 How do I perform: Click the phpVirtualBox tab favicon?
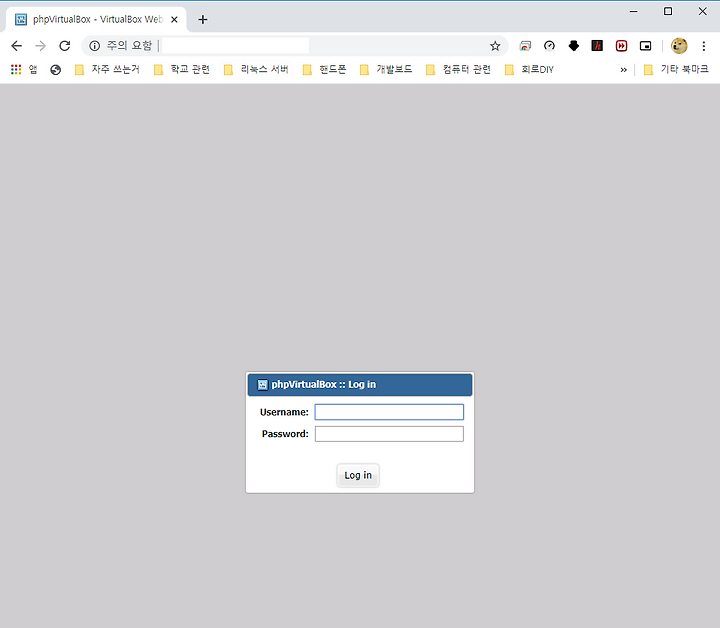point(21,19)
